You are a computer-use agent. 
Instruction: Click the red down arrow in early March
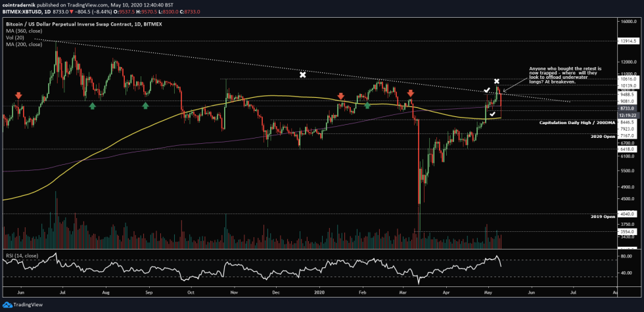pyautogui.click(x=411, y=94)
